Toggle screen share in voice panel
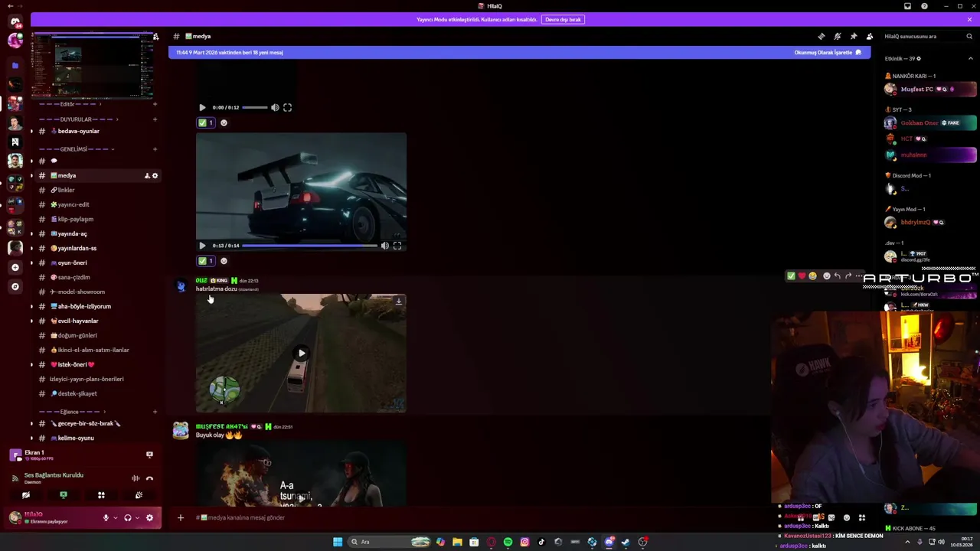The height and width of the screenshot is (551, 980). pyautogui.click(x=64, y=495)
